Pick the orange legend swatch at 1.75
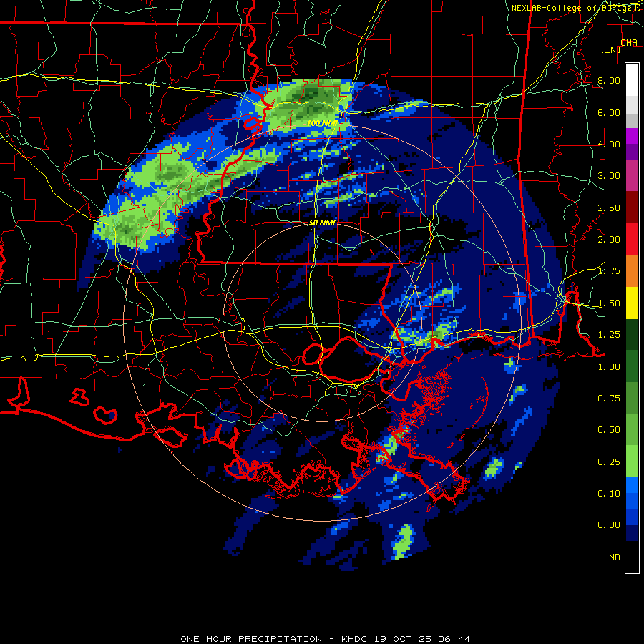Screen dimensions: 644x644 click(x=632, y=271)
